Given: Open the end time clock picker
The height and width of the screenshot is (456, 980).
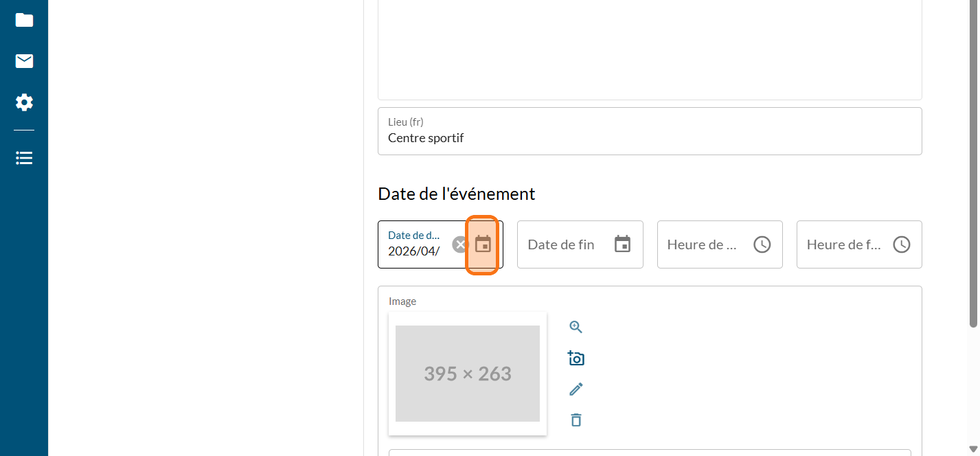Looking at the screenshot, I should pos(901,244).
